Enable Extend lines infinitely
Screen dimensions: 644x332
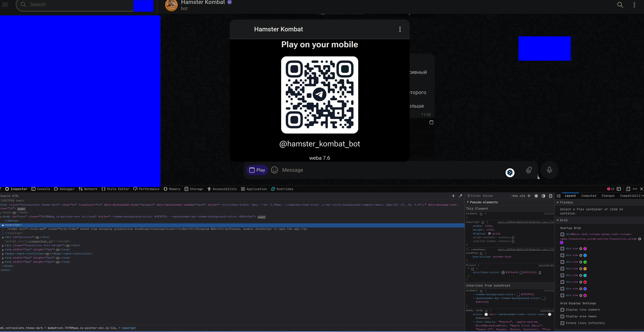(562, 323)
